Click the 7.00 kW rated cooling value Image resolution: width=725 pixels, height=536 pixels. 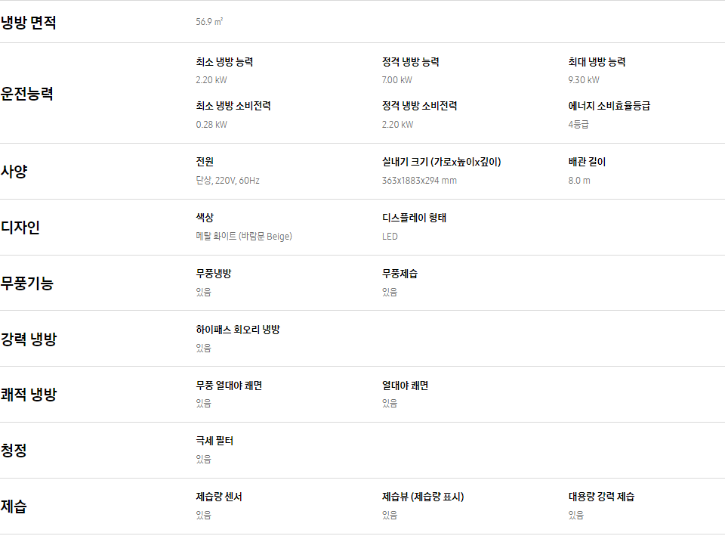[397, 80]
